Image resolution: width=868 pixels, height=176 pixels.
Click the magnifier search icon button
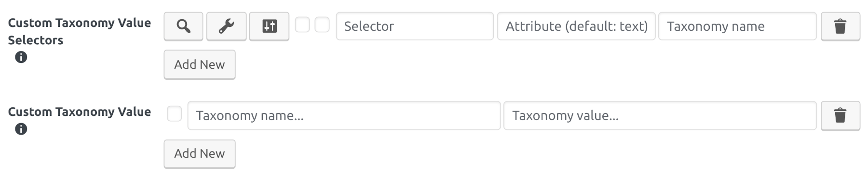183,26
